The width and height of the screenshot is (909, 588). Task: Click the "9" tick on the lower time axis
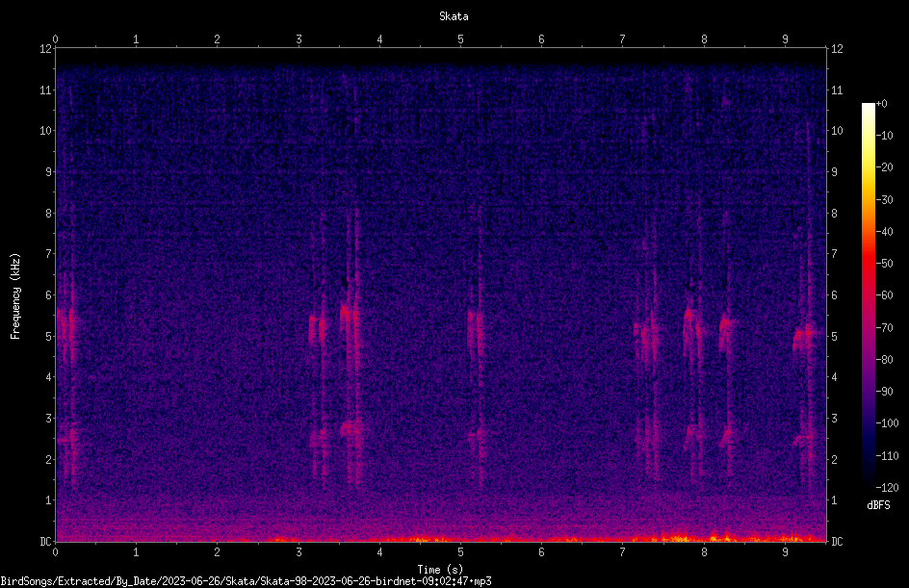(x=785, y=552)
